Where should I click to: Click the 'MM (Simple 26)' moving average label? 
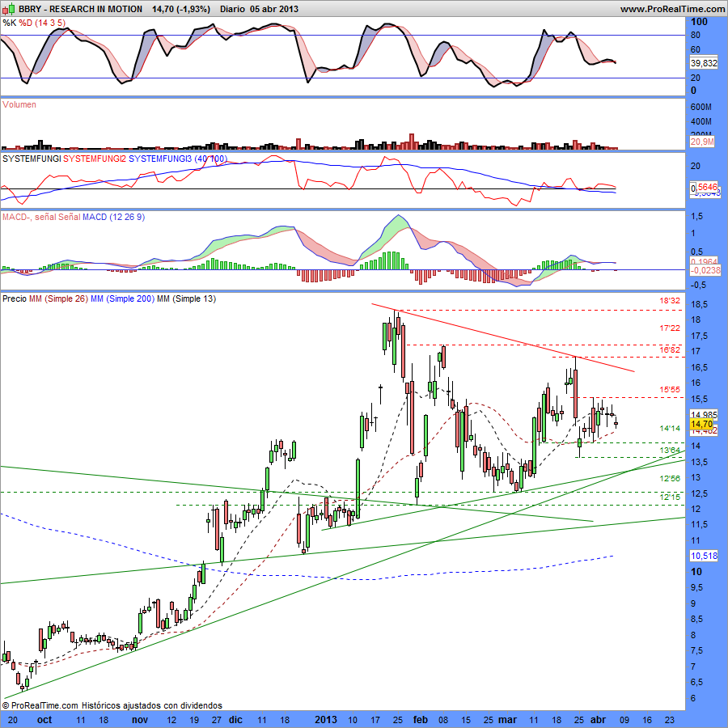(58, 298)
